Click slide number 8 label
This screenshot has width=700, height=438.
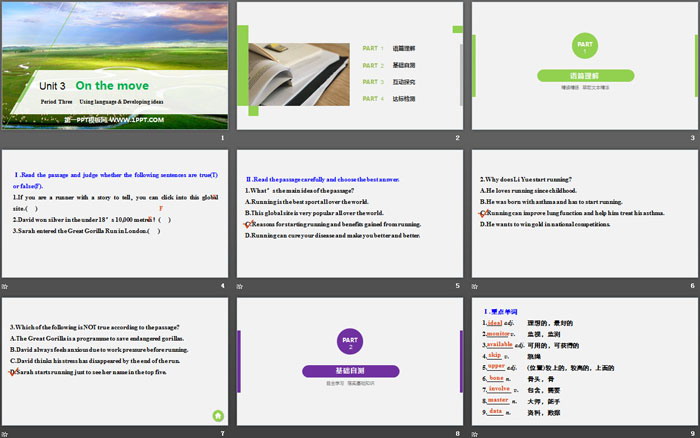click(458, 434)
